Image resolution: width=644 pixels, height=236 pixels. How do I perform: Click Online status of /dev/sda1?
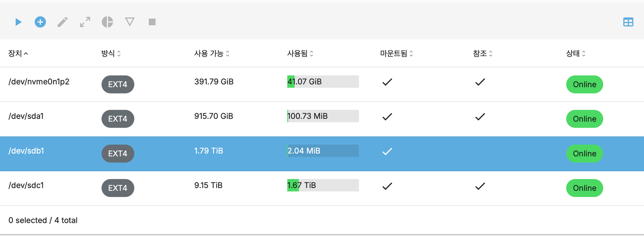(584, 119)
